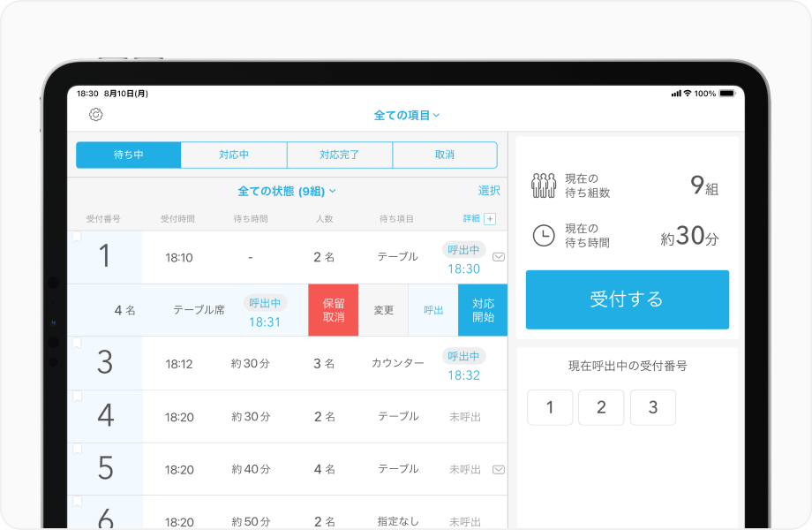The height and width of the screenshot is (530, 812).
Task: Open the settings gear icon
Action: [97, 113]
